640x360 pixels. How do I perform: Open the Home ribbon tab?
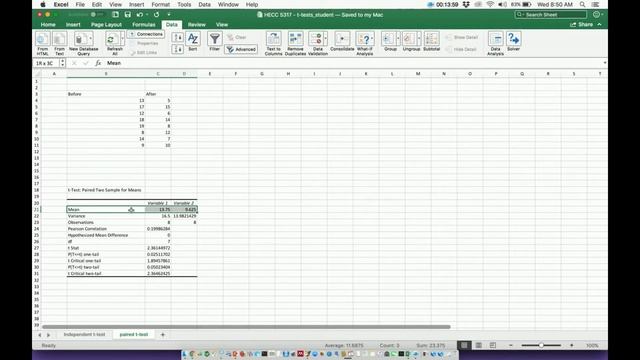[48, 24]
